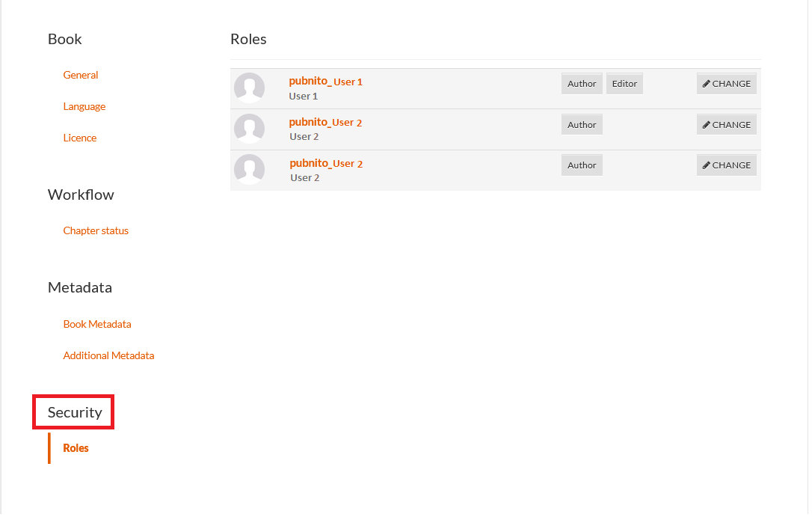Viewport: 812px width, 517px height.
Task: Open the General book settings
Action: (81, 75)
